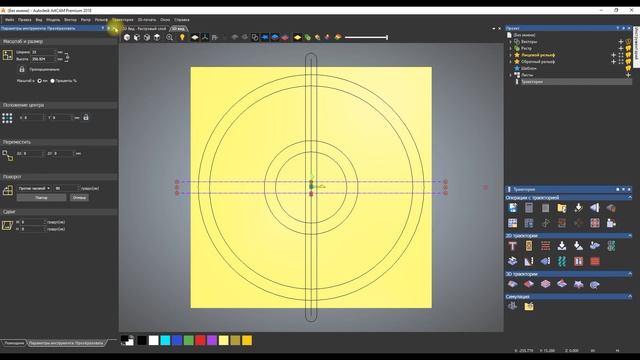Click the colored grid icon in toolpath operations
Screen dimensions: 640x360
[513, 223]
